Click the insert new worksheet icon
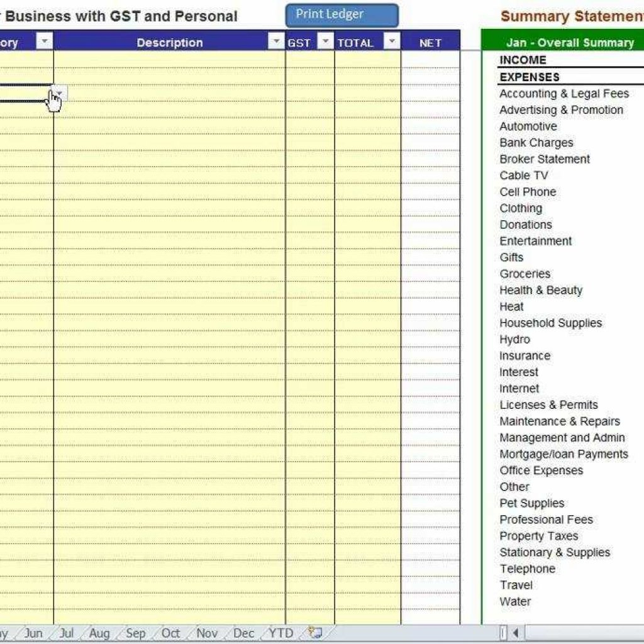Viewport: 644px width, 644px height. pos(316,633)
